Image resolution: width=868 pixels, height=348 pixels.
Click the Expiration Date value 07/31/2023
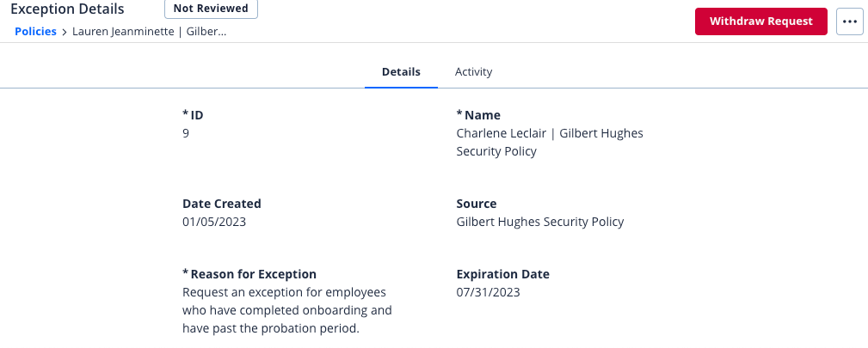coord(488,292)
